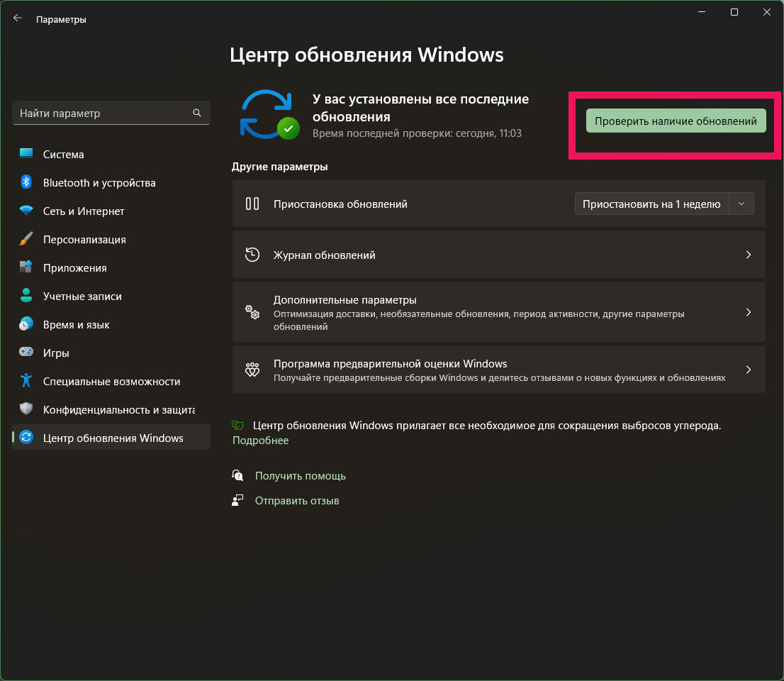Click Проверить наличие обновлений button
Viewport: 784px width, 681px height.
pos(676,121)
